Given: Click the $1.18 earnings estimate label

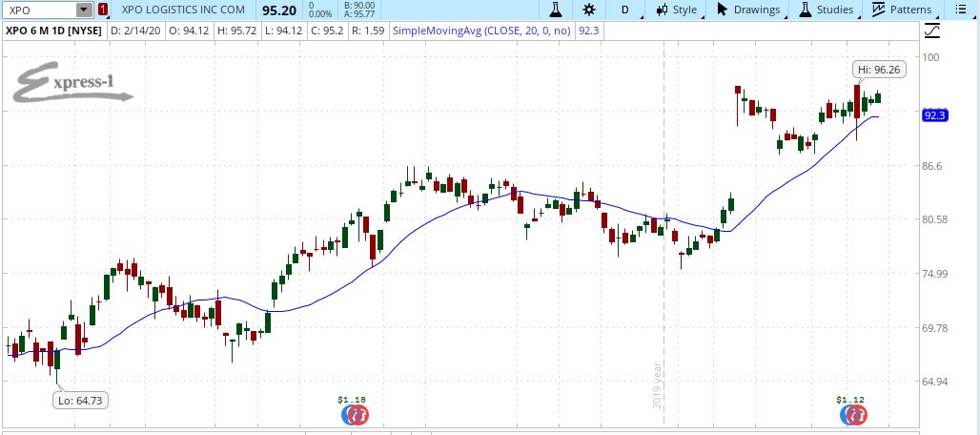Looking at the screenshot, I should [x=351, y=400].
